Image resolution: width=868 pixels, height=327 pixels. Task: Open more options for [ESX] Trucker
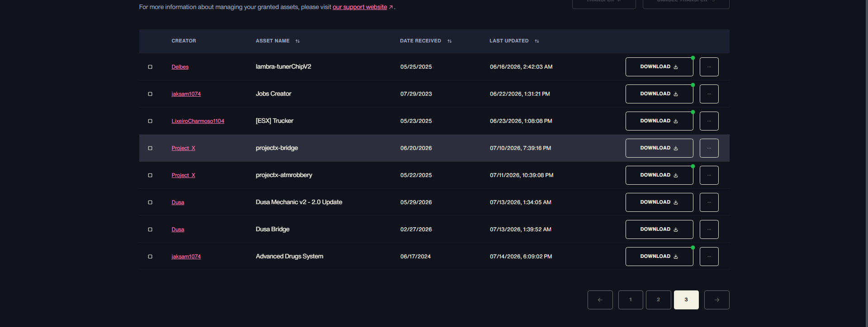pyautogui.click(x=709, y=121)
